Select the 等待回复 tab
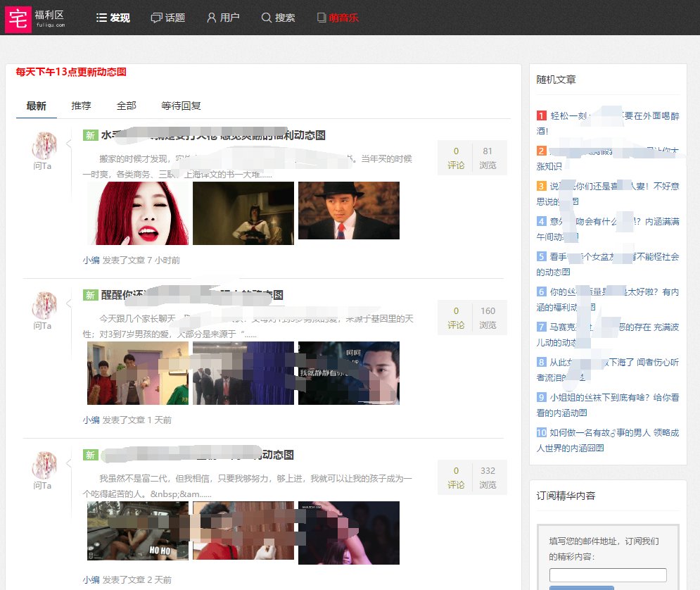 pos(181,106)
